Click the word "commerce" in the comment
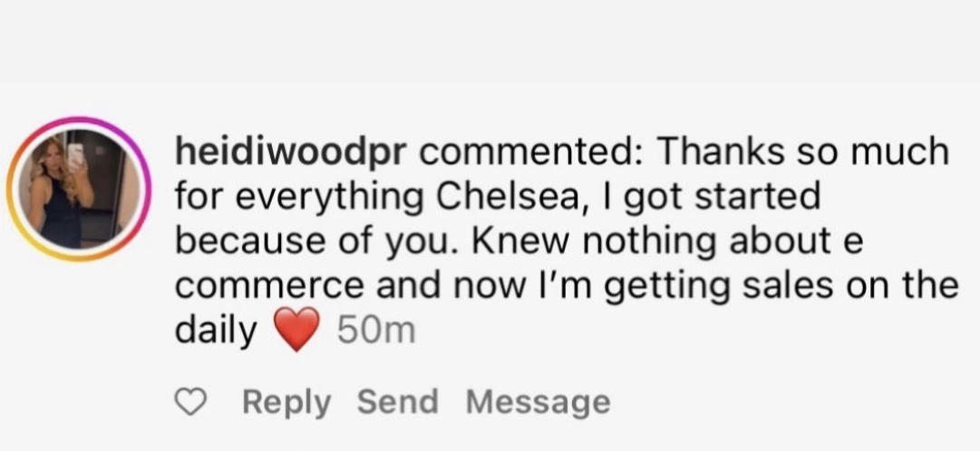Image resolution: width=980 pixels, height=451 pixels. (x=261, y=285)
